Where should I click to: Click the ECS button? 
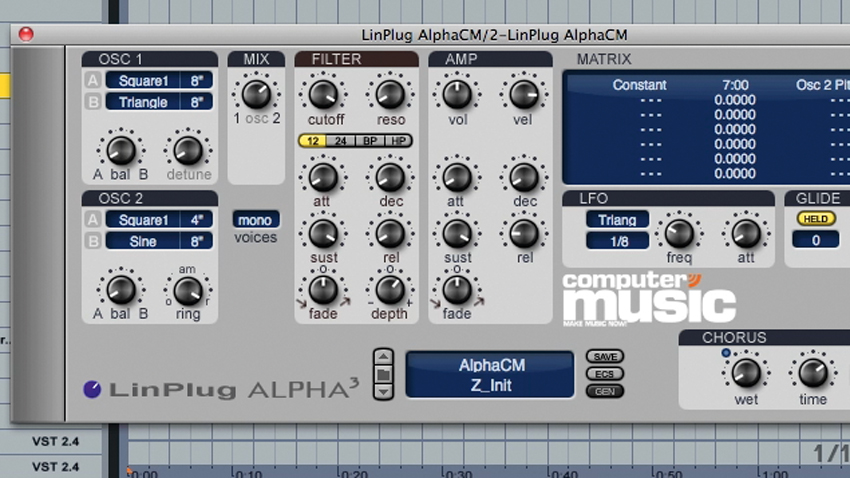tap(605, 374)
